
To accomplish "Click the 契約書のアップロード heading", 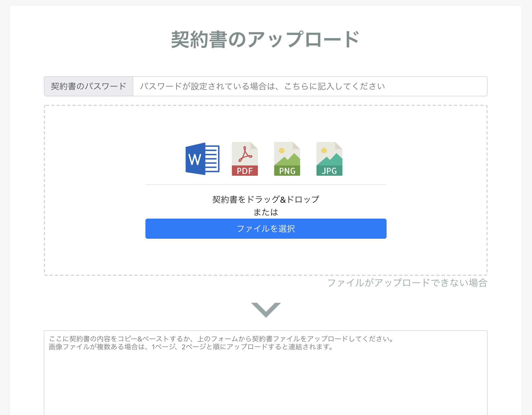I will (x=265, y=40).
